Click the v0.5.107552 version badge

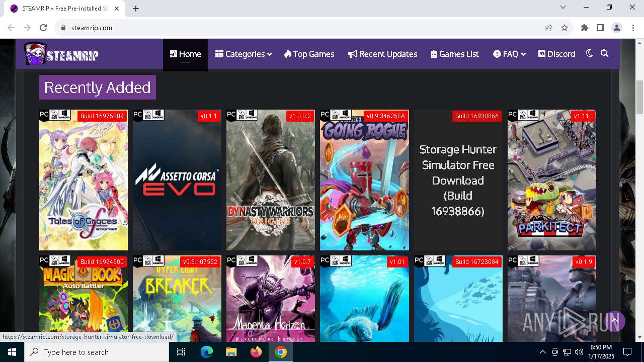click(x=200, y=262)
